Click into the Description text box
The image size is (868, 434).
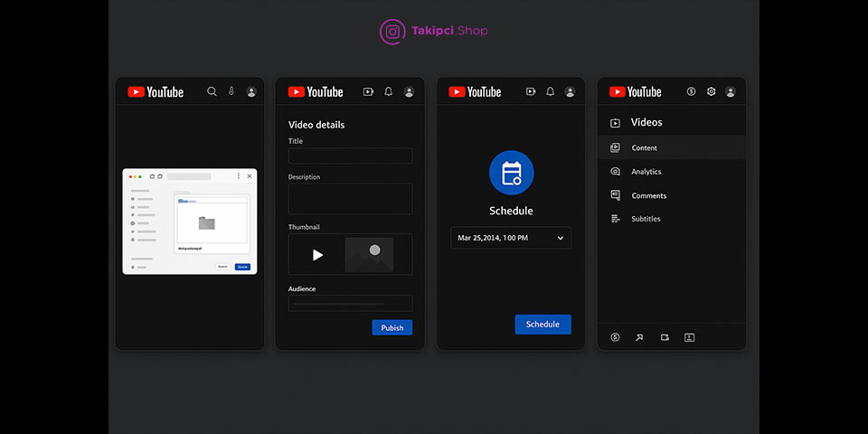351,199
